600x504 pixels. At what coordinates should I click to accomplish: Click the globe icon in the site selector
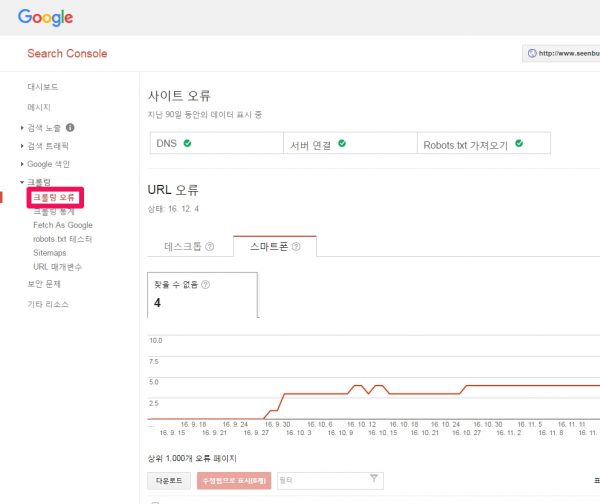[532, 53]
